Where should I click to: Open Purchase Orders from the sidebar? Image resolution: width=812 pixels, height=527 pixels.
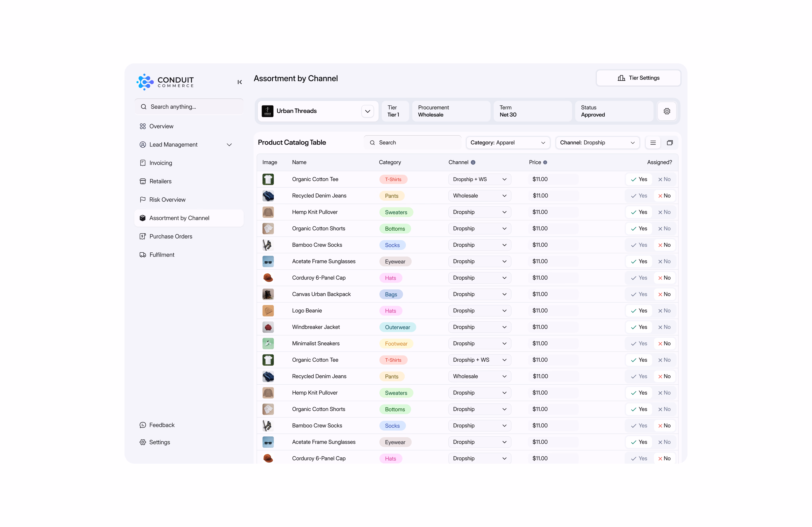[x=171, y=236]
